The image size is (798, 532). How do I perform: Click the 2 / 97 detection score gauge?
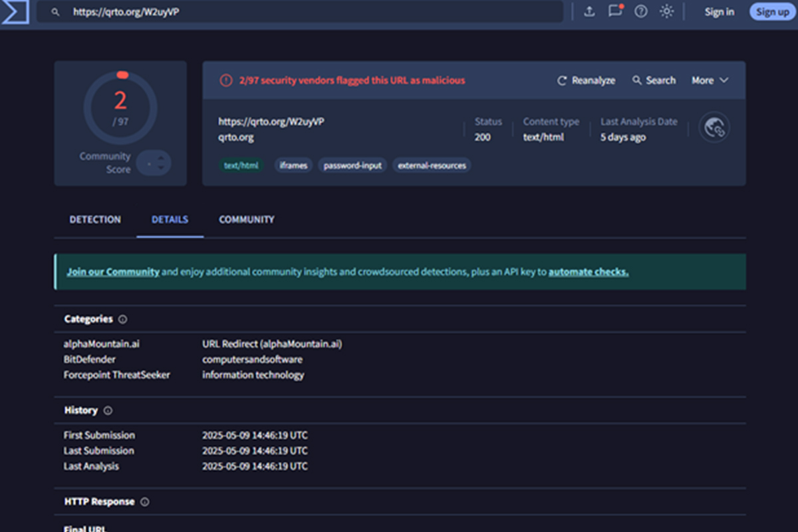pos(120,107)
